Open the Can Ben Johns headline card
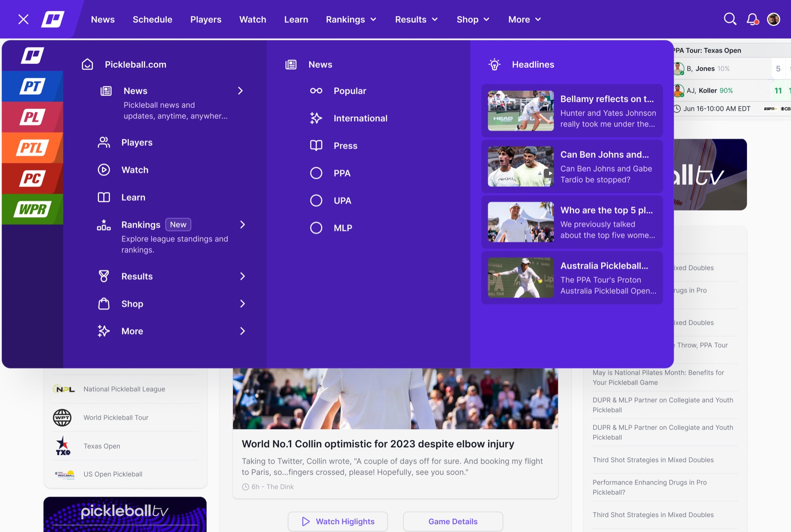The height and width of the screenshot is (532, 791). click(572, 166)
